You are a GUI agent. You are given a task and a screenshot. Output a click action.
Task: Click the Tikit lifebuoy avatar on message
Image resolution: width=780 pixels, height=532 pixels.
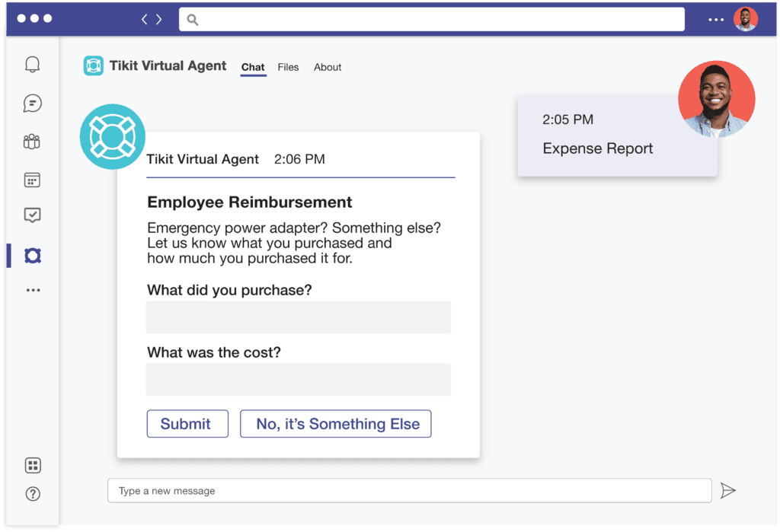pyautogui.click(x=113, y=137)
